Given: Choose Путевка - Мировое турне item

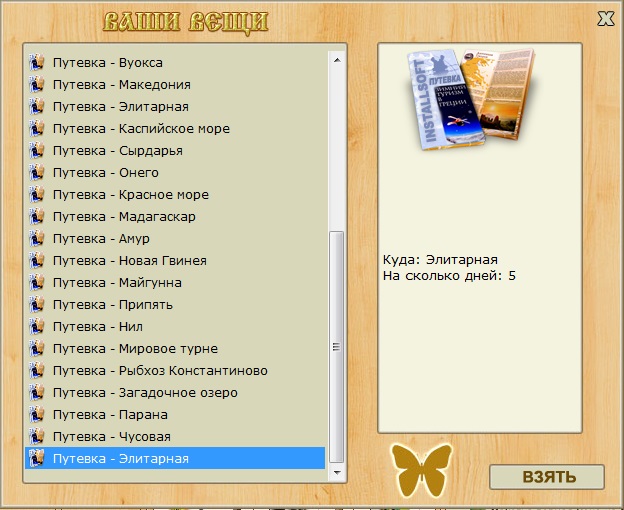Looking at the screenshot, I should coord(175,348).
